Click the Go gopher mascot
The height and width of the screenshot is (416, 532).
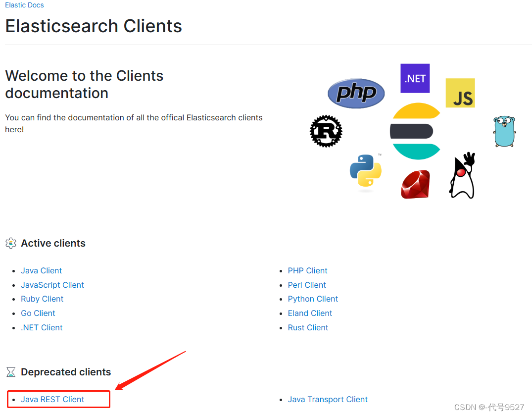(x=504, y=131)
